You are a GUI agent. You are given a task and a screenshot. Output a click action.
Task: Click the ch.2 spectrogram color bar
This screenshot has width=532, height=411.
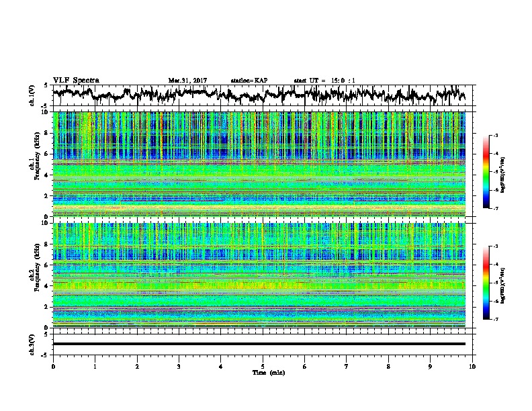486,283
